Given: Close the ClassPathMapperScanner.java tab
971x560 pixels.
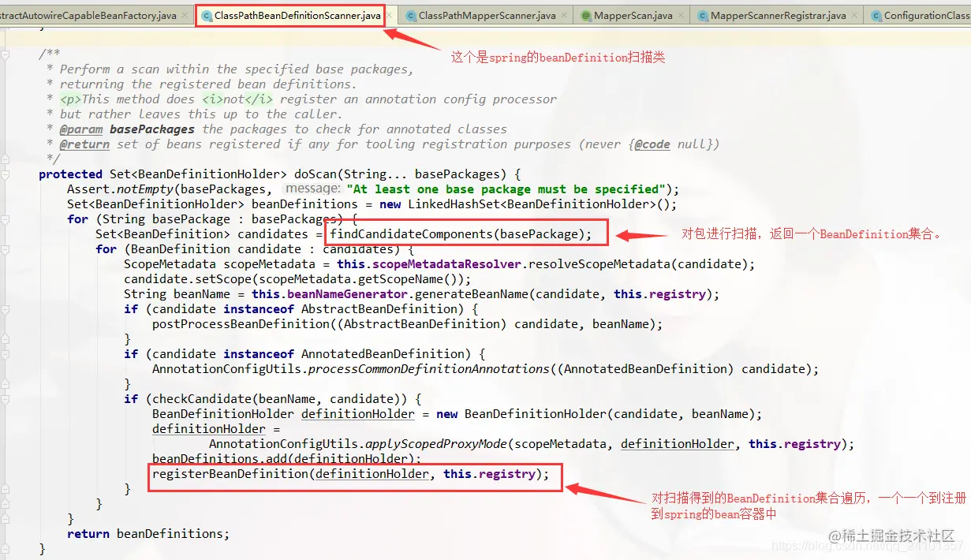Looking at the screenshot, I should tap(563, 15).
